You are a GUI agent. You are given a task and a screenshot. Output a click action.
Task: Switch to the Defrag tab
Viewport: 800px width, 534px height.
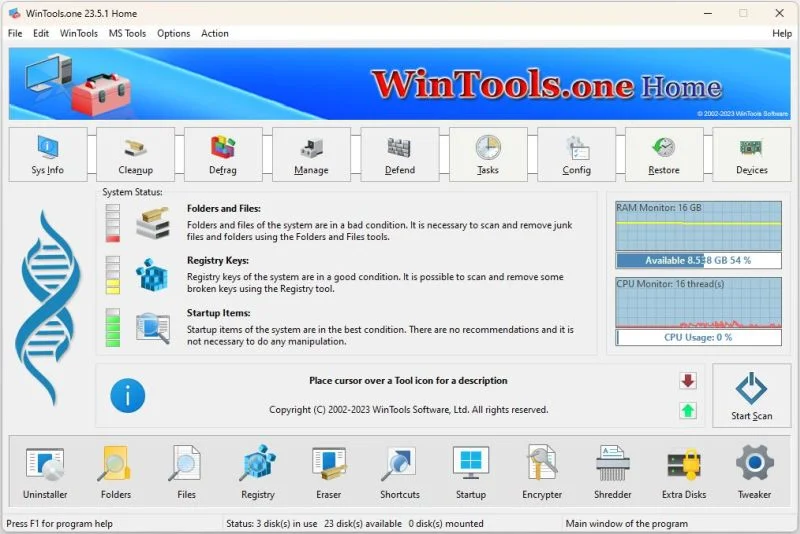point(223,155)
